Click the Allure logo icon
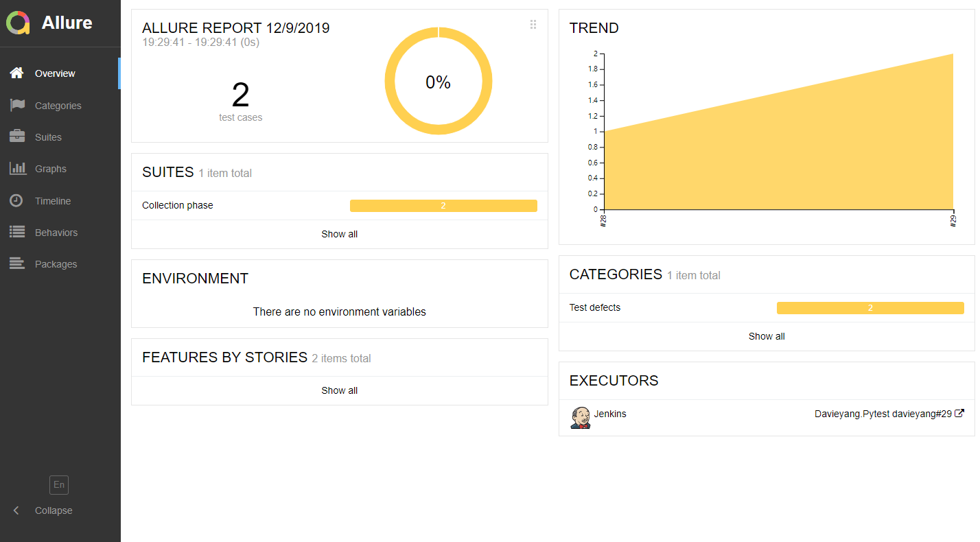Screen dimensions: 980x542 click(x=19, y=23)
